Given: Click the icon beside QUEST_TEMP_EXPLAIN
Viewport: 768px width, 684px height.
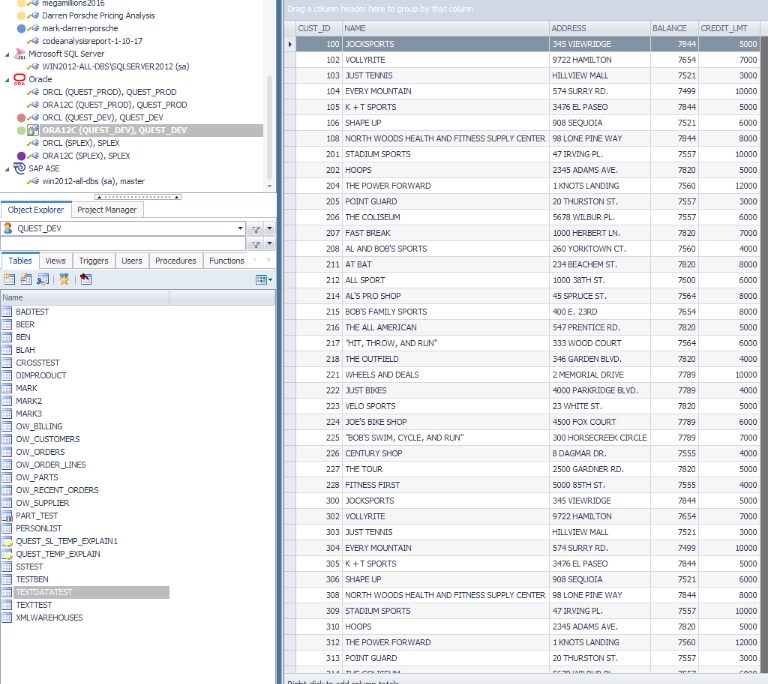Looking at the screenshot, I should 7,553.
